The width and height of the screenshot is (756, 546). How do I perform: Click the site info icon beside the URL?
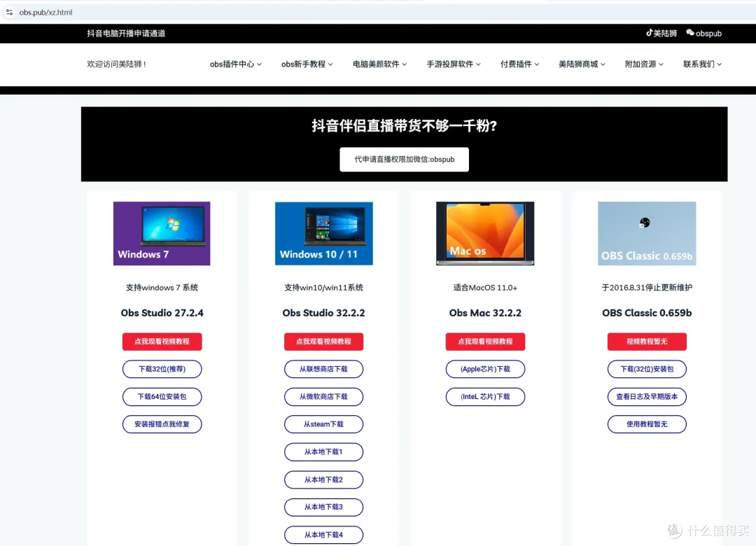pos(9,12)
